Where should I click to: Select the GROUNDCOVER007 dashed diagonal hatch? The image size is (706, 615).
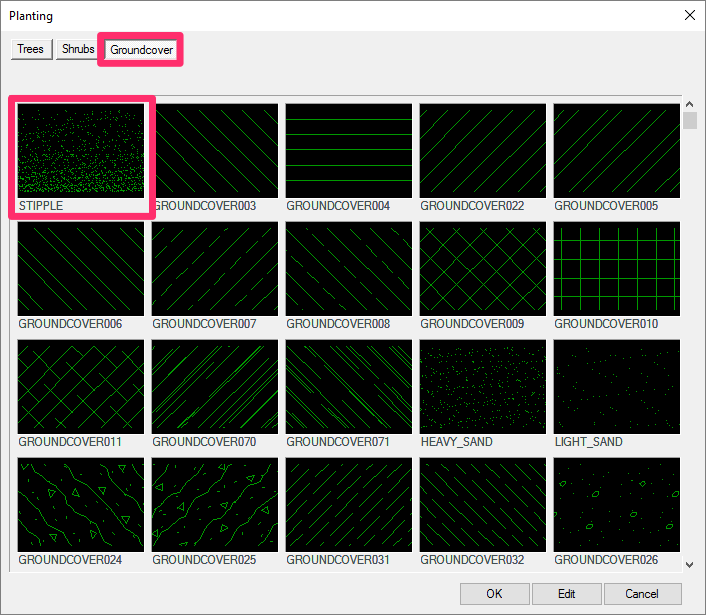215,269
